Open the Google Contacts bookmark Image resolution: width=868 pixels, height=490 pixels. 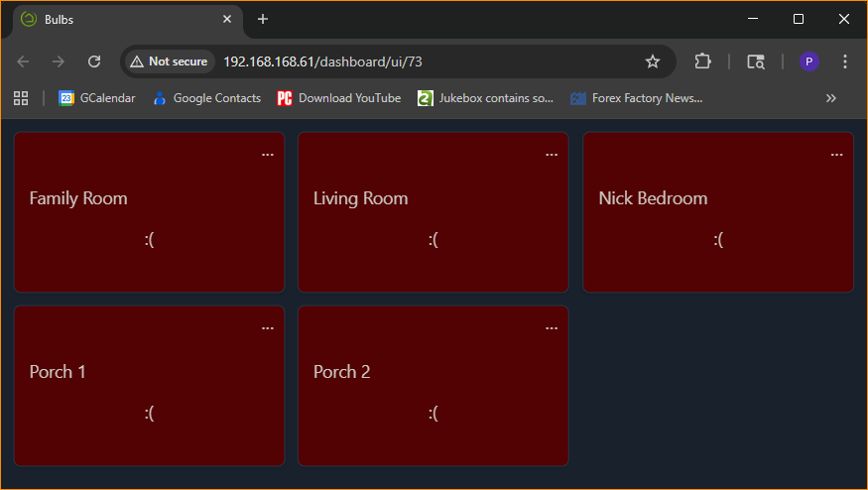pos(206,98)
